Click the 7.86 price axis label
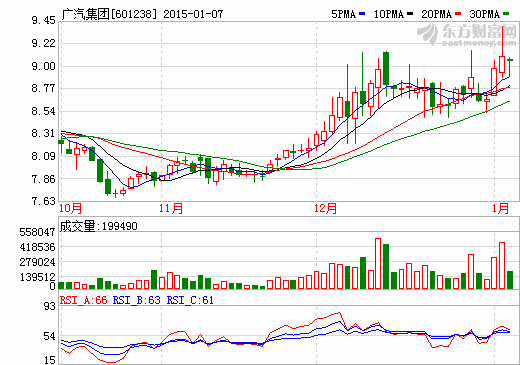 pos(44,179)
